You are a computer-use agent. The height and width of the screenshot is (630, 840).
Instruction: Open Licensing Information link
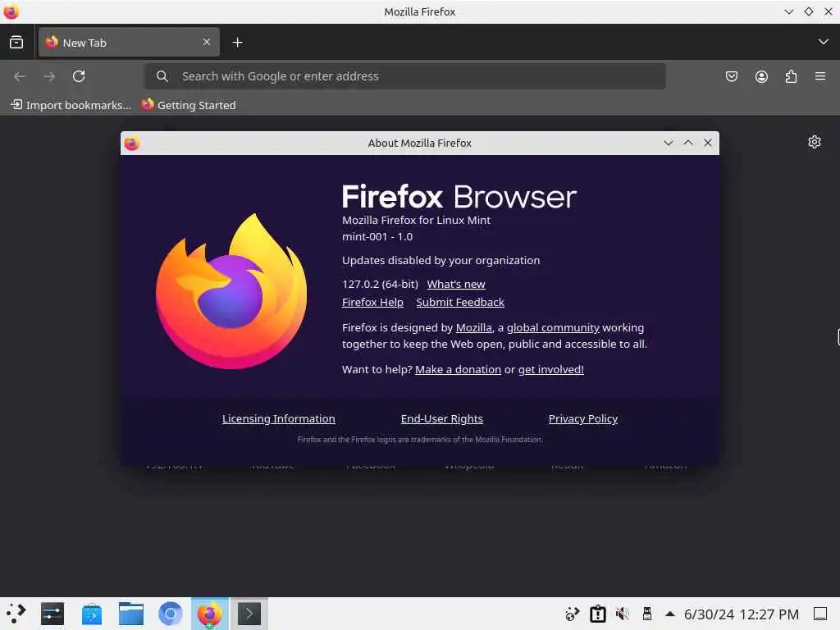coord(279,418)
